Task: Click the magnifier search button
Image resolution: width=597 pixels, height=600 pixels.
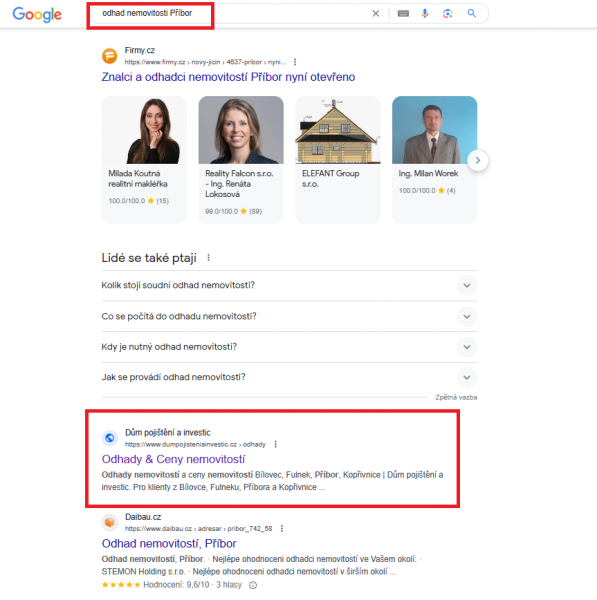Action: (471, 13)
